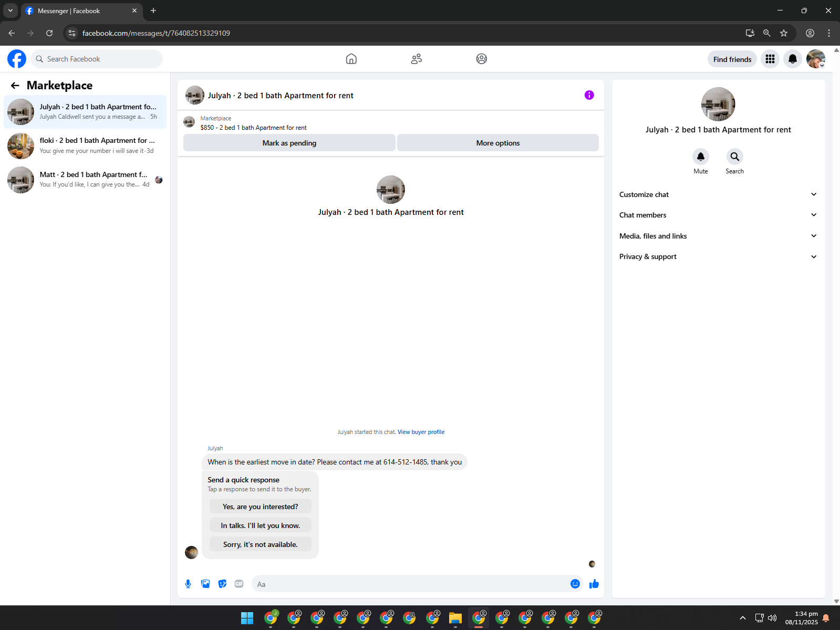Screen dimensions: 840x630
Task: Show hidden system tray icons
Action: 742,618
